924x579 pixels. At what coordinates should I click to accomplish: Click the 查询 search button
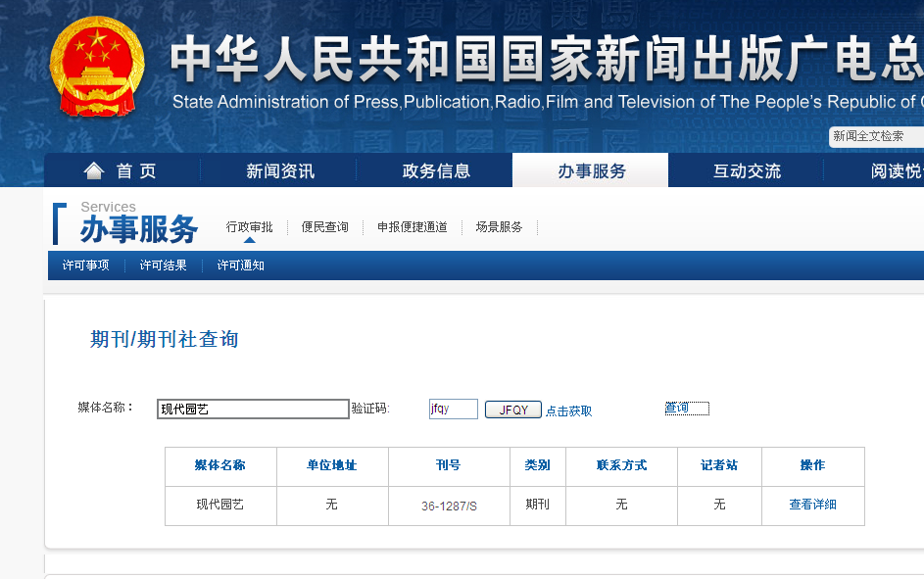coord(687,409)
